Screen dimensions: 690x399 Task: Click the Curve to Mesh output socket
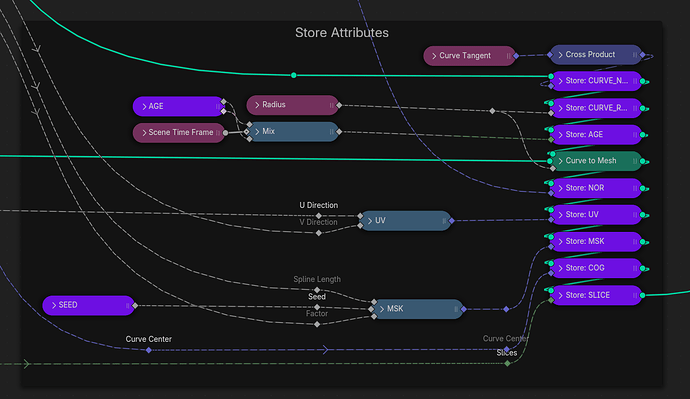pyautogui.click(x=642, y=161)
